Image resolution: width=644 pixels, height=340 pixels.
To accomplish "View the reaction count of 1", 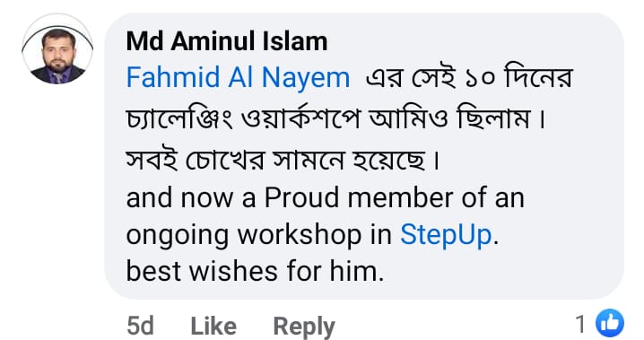I will click(x=580, y=324).
